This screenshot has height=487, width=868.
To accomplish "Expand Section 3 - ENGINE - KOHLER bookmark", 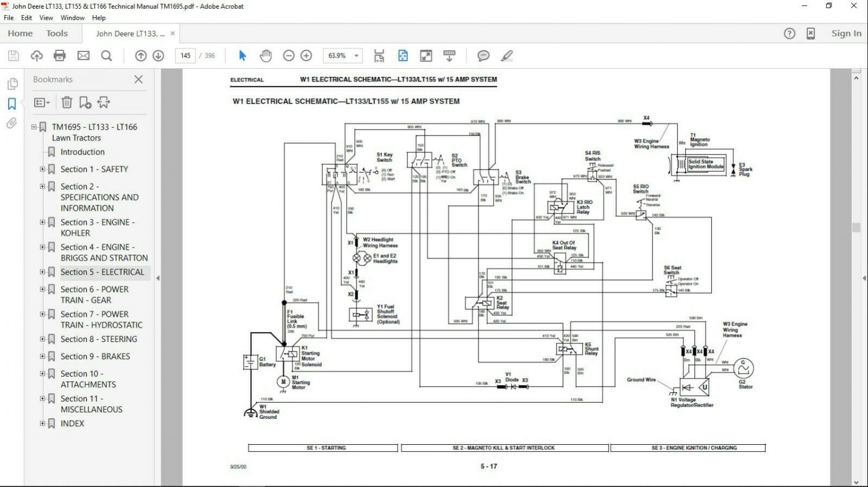I will (42, 222).
